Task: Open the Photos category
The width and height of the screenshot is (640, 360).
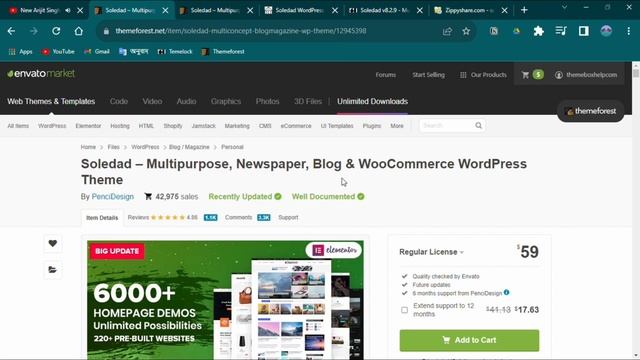Action: click(267, 102)
